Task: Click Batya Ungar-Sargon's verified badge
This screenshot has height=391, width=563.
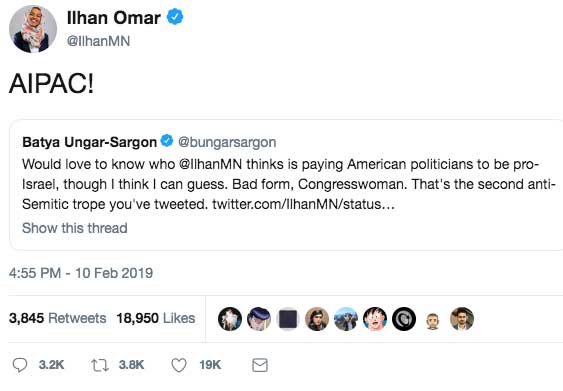Action: [167, 141]
